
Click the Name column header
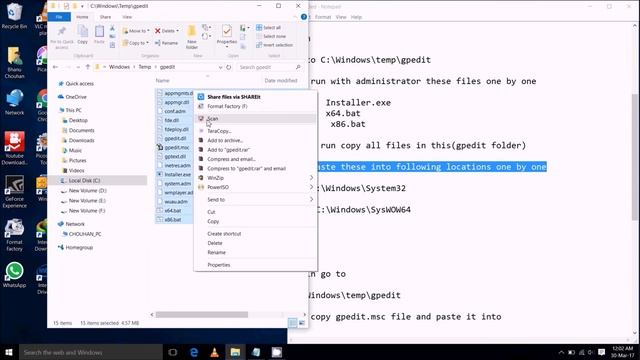tap(163, 80)
